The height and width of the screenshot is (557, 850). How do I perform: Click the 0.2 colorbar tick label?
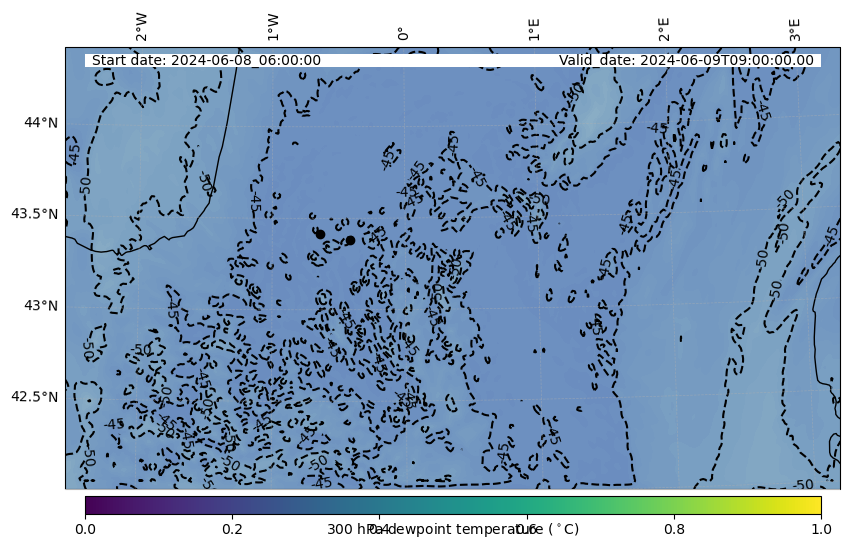[x=232, y=528]
